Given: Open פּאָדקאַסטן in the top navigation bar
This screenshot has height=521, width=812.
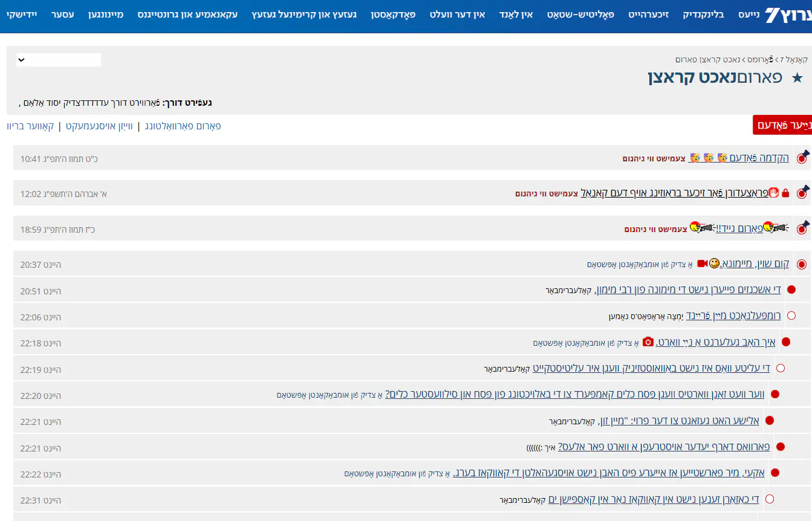Looking at the screenshot, I should [393, 14].
